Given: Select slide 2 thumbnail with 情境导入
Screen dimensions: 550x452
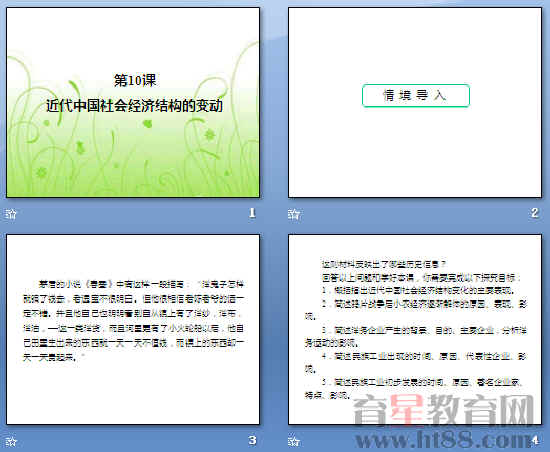Looking at the screenshot, I should [x=415, y=102].
